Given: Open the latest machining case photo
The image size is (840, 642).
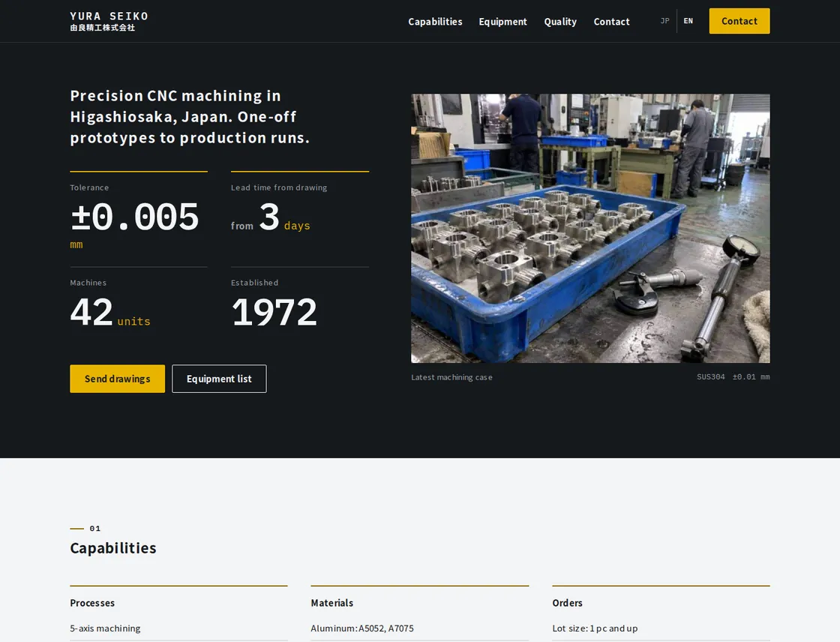Looking at the screenshot, I should tap(590, 228).
